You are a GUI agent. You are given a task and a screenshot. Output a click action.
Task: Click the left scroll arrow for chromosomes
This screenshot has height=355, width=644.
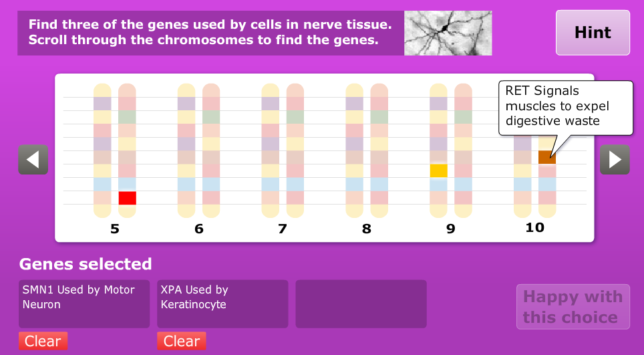33,160
